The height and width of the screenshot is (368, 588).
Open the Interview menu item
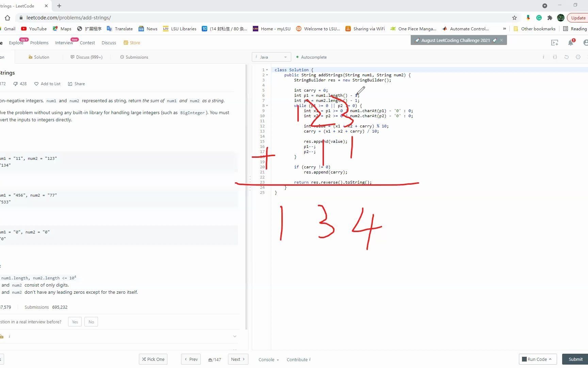[64, 43]
